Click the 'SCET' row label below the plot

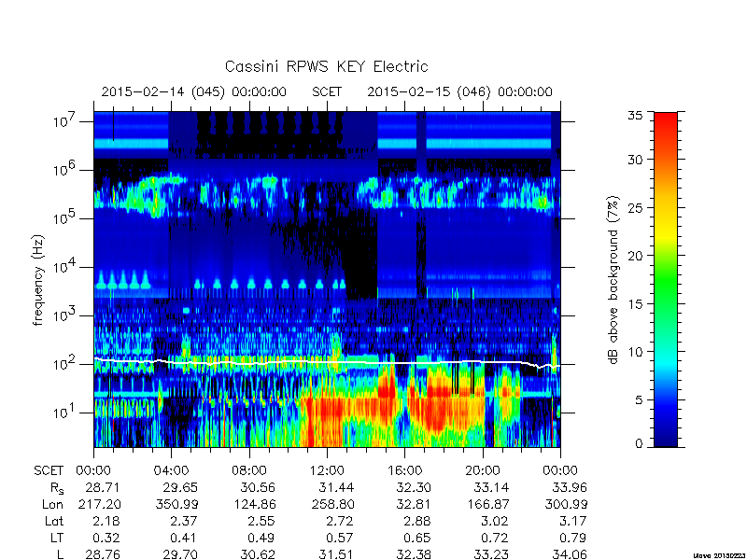(x=49, y=470)
